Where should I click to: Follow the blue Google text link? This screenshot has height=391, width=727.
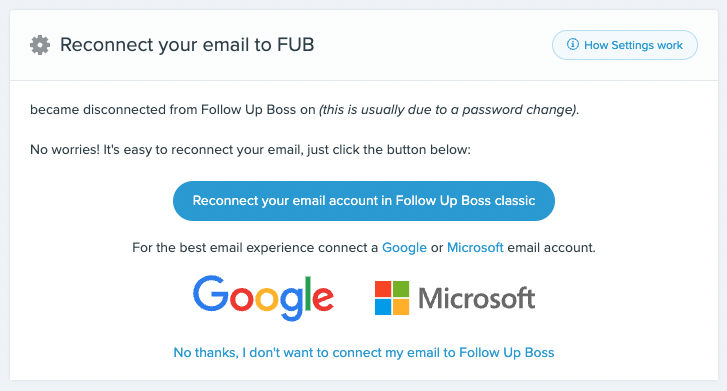click(x=404, y=248)
